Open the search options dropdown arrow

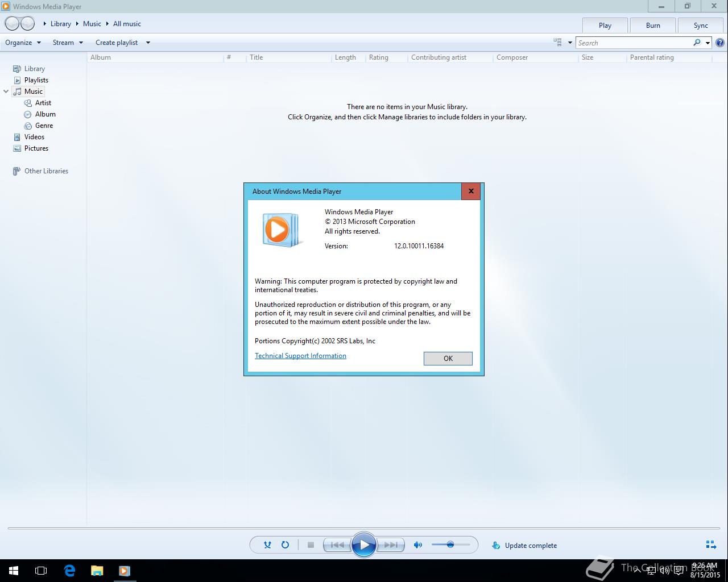point(708,43)
